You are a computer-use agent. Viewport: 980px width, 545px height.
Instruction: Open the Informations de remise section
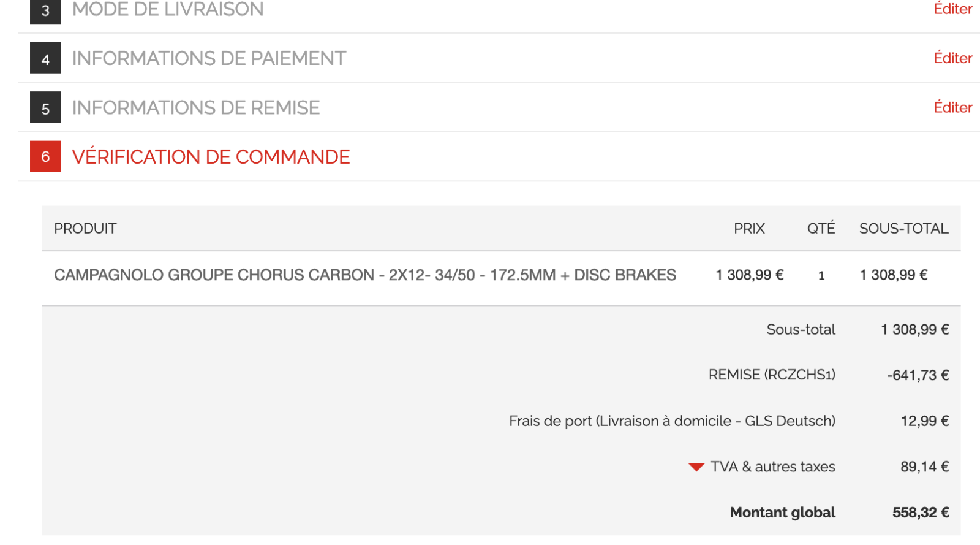(195, 107)
